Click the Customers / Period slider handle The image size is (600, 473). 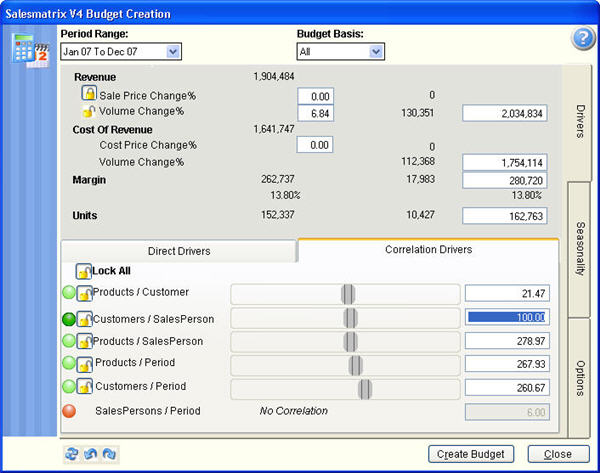(365, 388)
